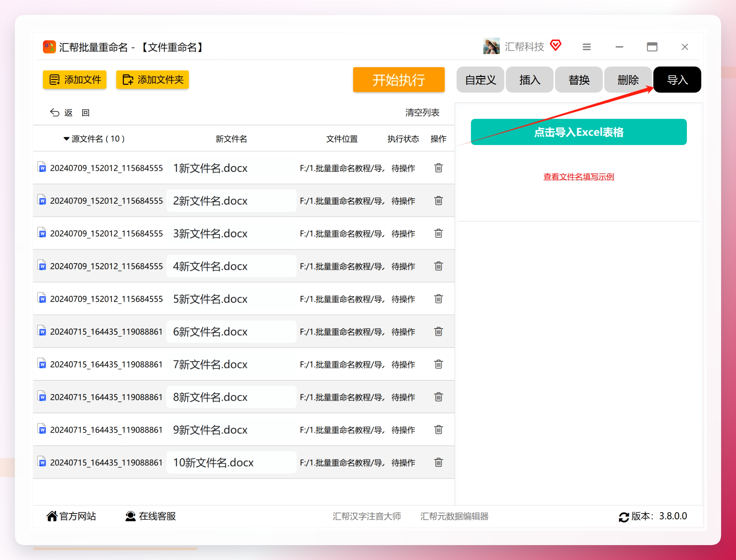Switch to the 自定义 tab
This screenshot has width=736, height=560.
(480, 80)
